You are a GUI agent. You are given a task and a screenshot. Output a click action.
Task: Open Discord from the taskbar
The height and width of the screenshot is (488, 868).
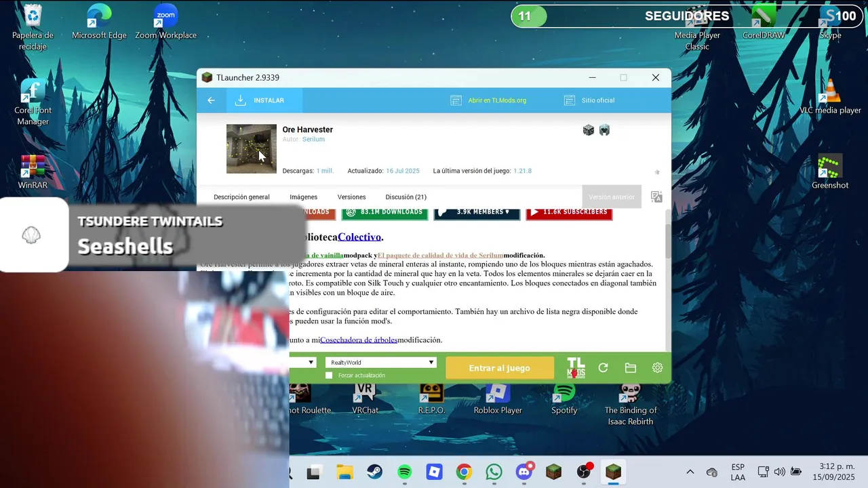tap(524, 472)
